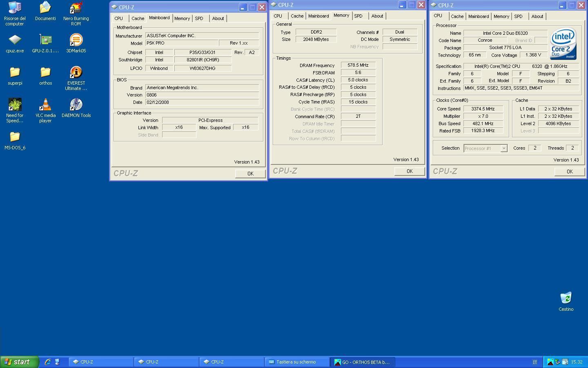Viewport: 588px width, 368px height.
Task: Click title bar icon of CPU tab CPU-Z window
Action: tap(434, 5)
